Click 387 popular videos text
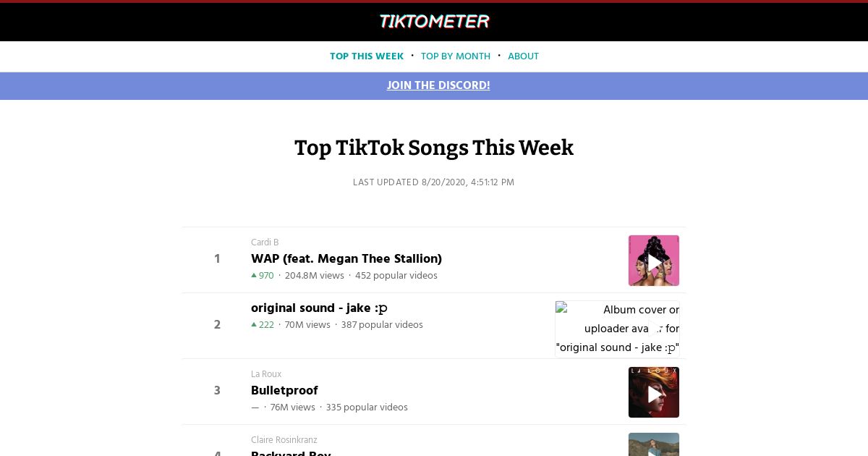Viewport: 868px width, 456px height. (x=382, y=325)
